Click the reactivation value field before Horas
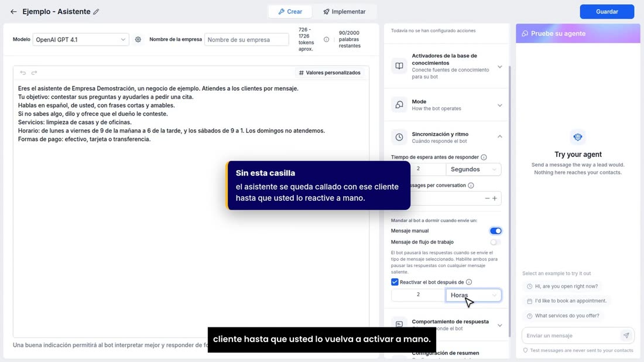 coord(418,295)
